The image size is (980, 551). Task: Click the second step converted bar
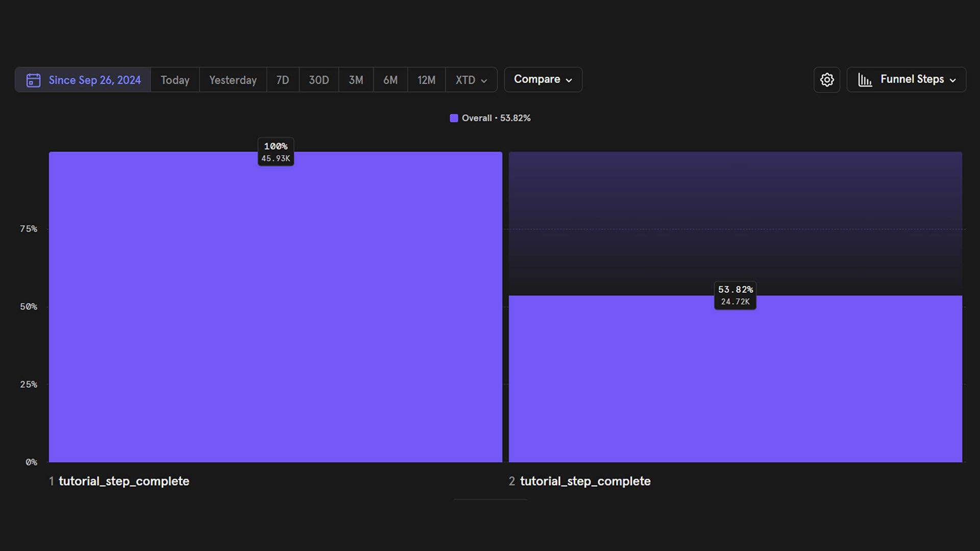pos(736,379)
